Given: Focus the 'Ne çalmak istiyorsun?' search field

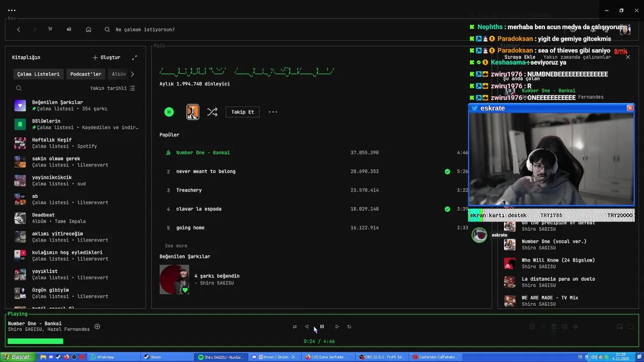Looking at the screenshot, I should [145, 30].
